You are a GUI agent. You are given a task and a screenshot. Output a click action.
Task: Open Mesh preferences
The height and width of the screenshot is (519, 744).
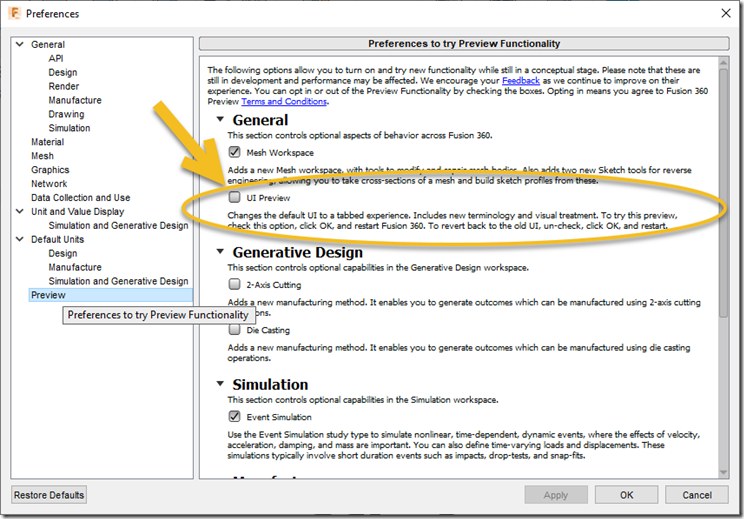(42, 156)
